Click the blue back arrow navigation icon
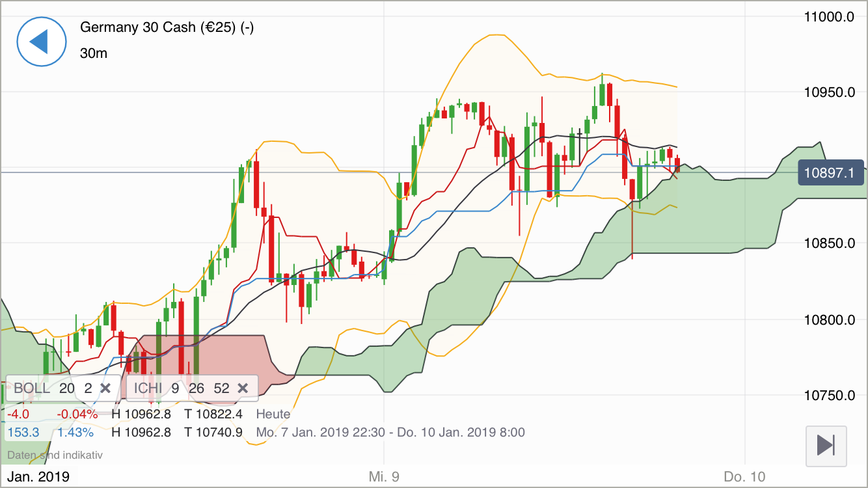The height and width of the screenshot is (488, 868). 41,41
